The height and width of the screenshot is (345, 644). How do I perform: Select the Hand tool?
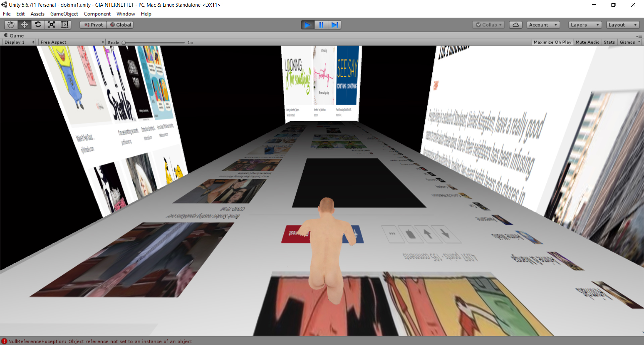pos(11,25)
